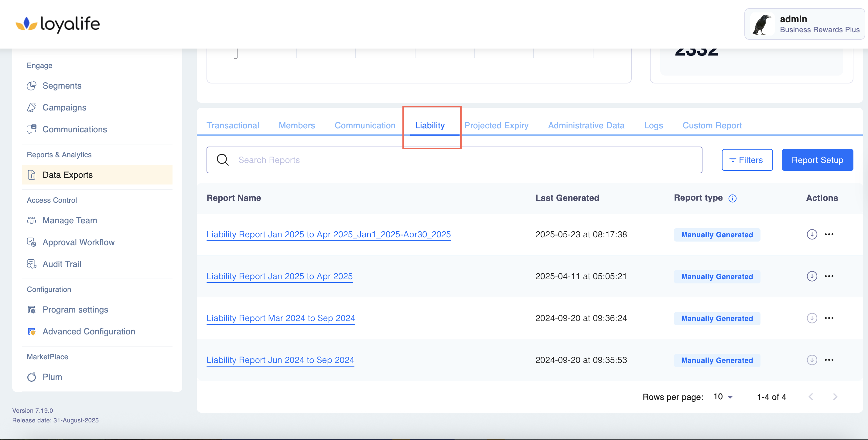This screenshot has width=868, height=440.
Task: Go to next page of reports
Action: [x=835, y=397]
